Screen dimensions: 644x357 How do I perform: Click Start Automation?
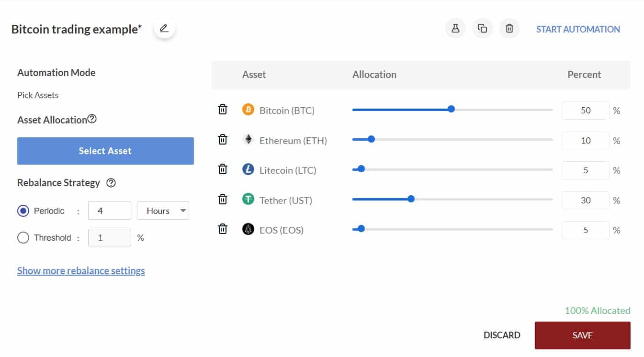(578, 29)
